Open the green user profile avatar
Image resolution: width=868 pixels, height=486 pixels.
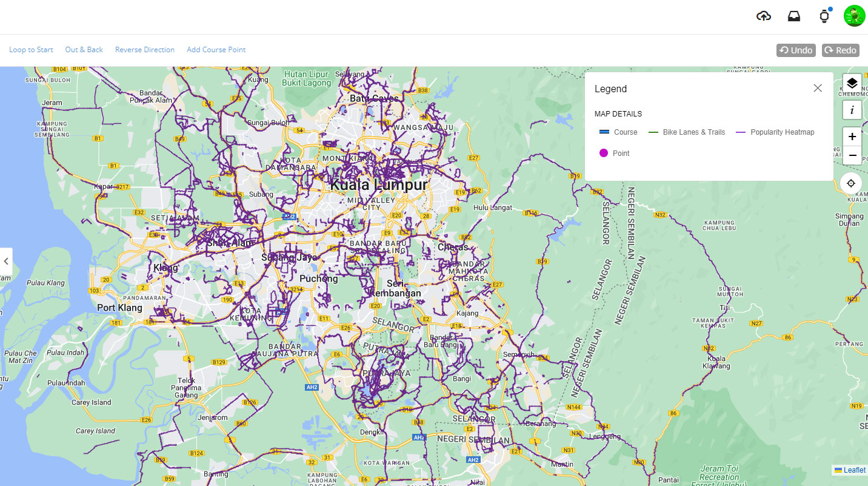click(854, 16)
